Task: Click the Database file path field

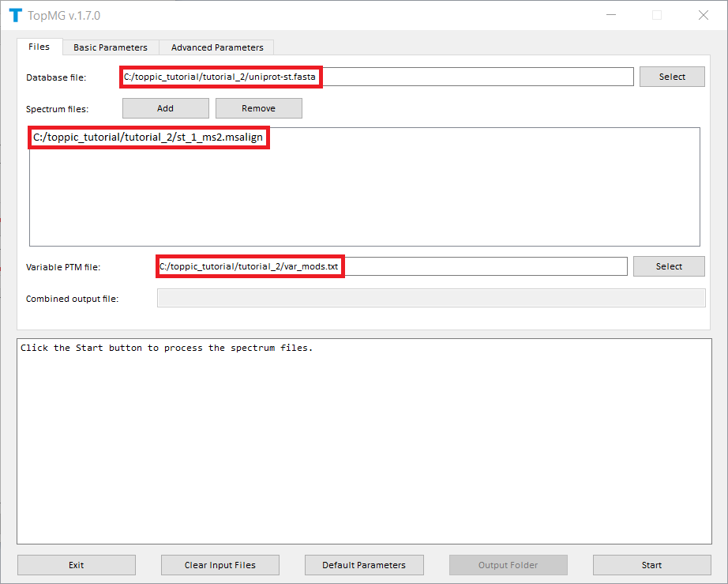Action: pyautogui.click(x=377, y=77)
